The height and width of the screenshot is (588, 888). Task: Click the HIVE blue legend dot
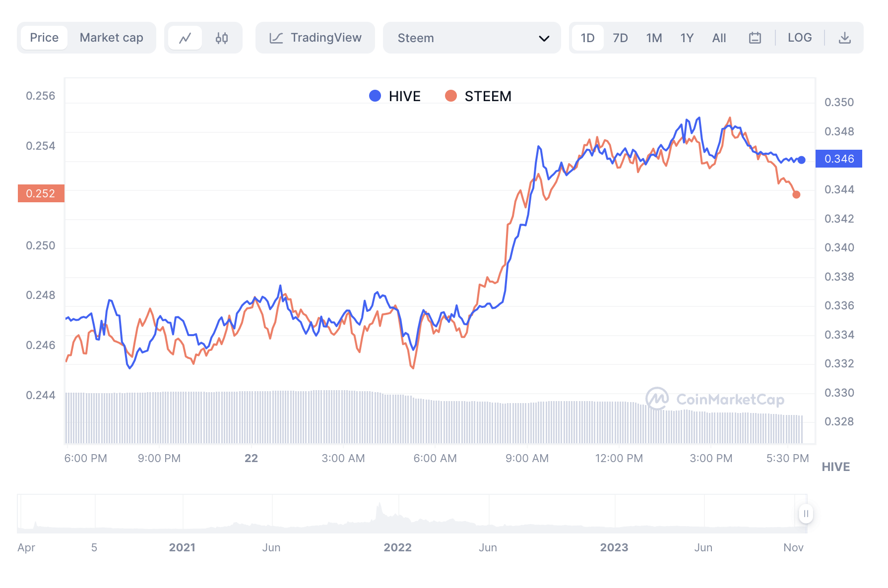coord(375,96)
